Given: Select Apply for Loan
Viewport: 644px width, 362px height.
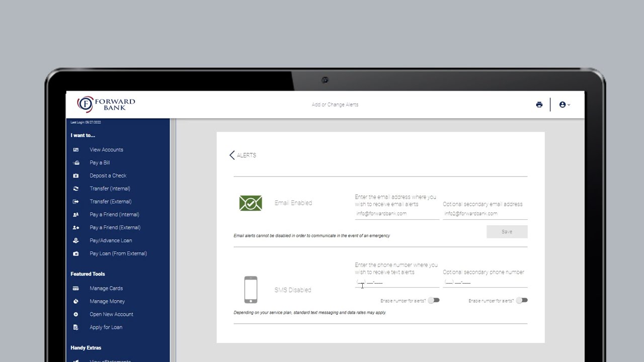Looking at the screenshot, I should click(x=106, y=327).
